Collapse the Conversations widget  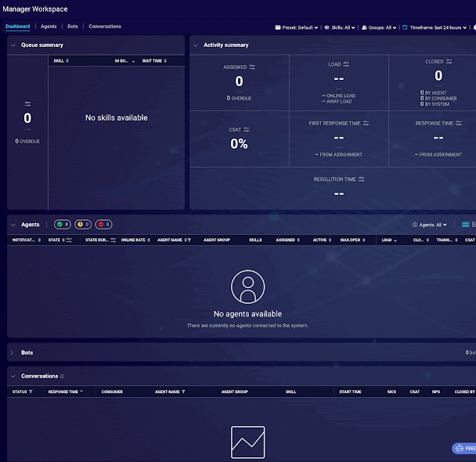13,377
